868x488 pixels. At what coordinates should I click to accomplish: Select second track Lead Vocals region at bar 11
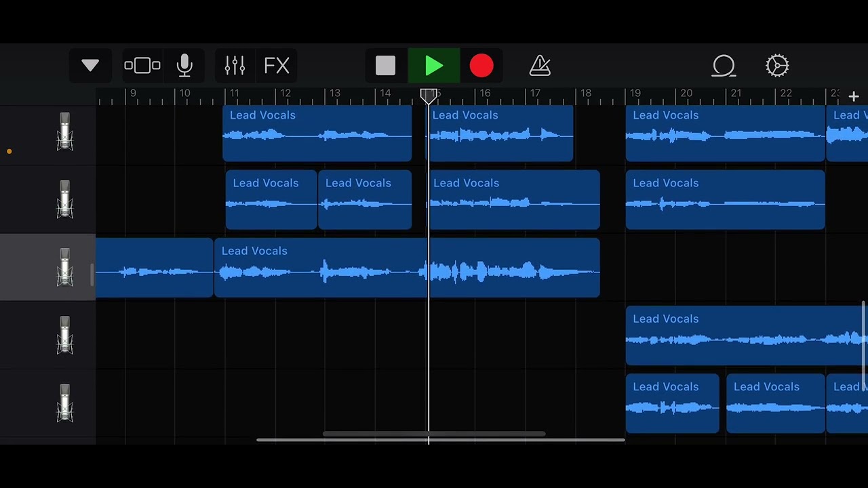tap(271, 200)
